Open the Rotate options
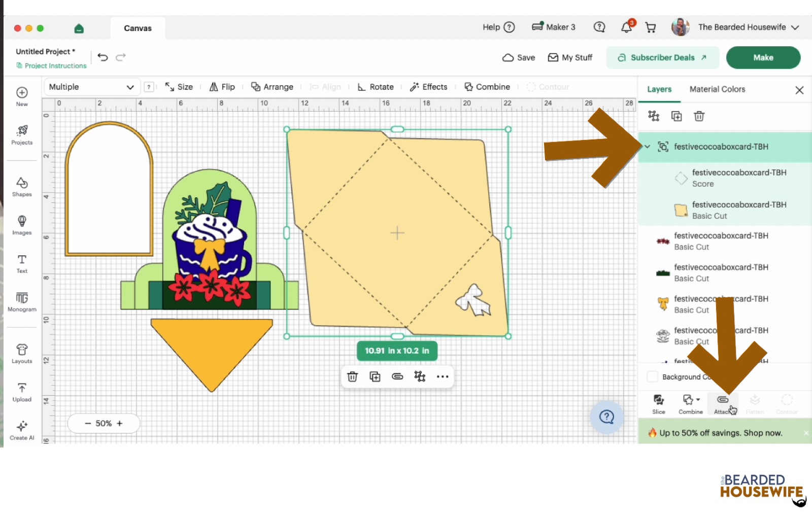This screenshot has height=516, width=812. (376, 87)
